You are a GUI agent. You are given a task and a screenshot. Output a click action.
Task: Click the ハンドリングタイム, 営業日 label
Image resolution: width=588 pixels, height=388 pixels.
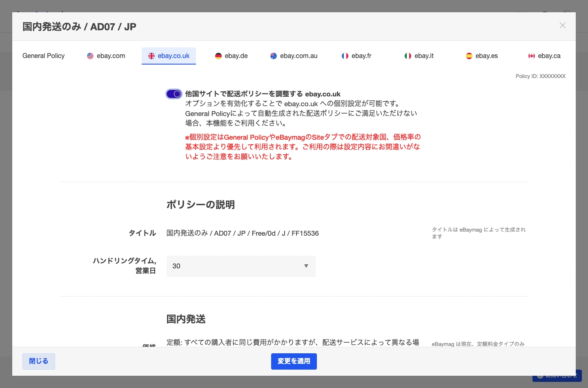125,265
